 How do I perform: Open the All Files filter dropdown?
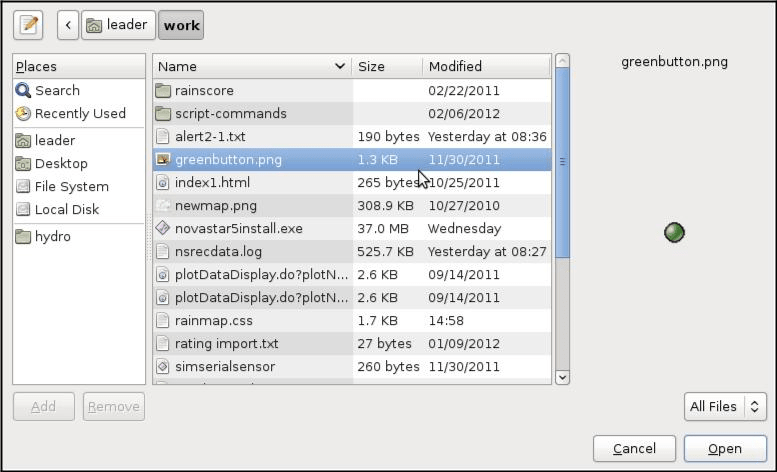tap(726, 406)
